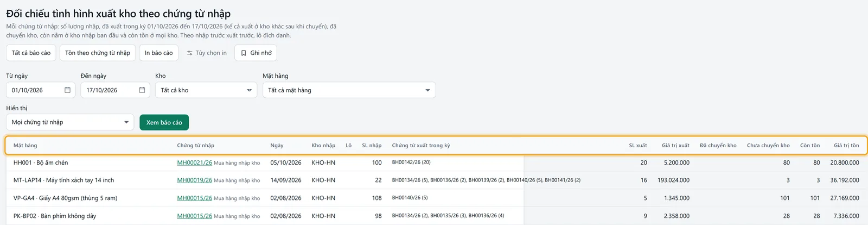868x225 pixels.
Task: Open the Mặt hàng dropdown Tất cả mặt hàng
Action: (x=349, y=90)
